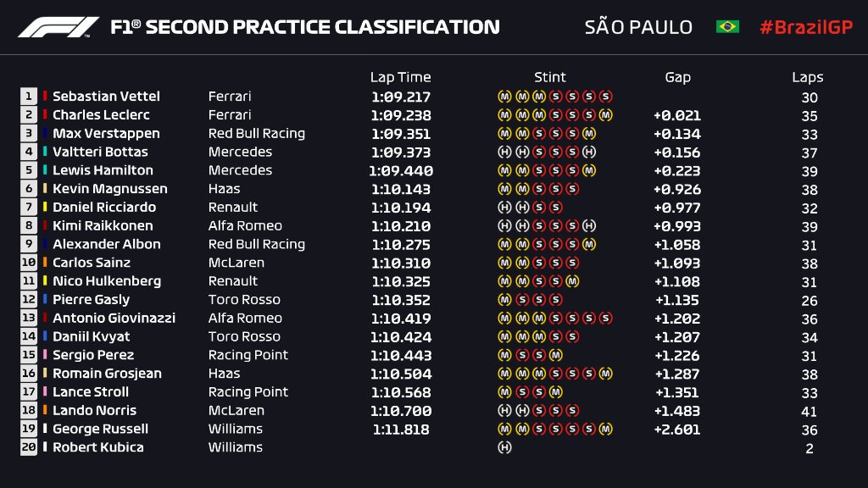The height and width of the screenshot is (488, 868).
Task: Click driver name Lewis Hamilton
Action: click(103, 170)
